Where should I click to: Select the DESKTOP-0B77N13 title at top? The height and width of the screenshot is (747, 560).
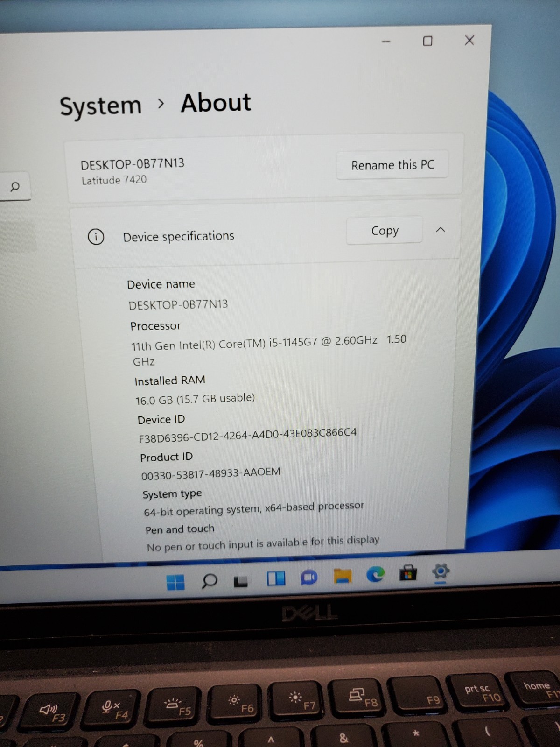[x=133, y=164]
